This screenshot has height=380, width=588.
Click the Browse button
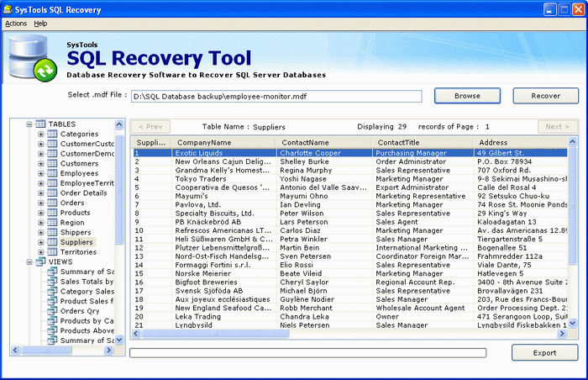point(467,96)
